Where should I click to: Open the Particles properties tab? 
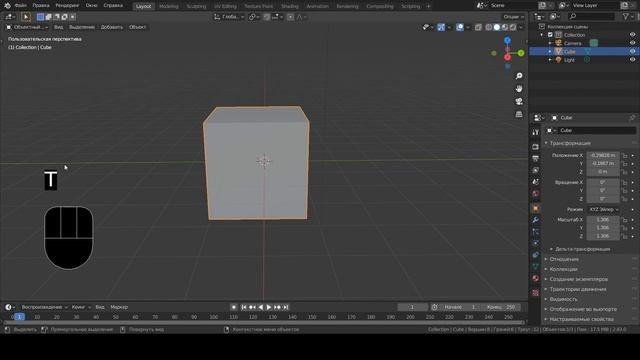pyautogui.click(x=536, y=231)
